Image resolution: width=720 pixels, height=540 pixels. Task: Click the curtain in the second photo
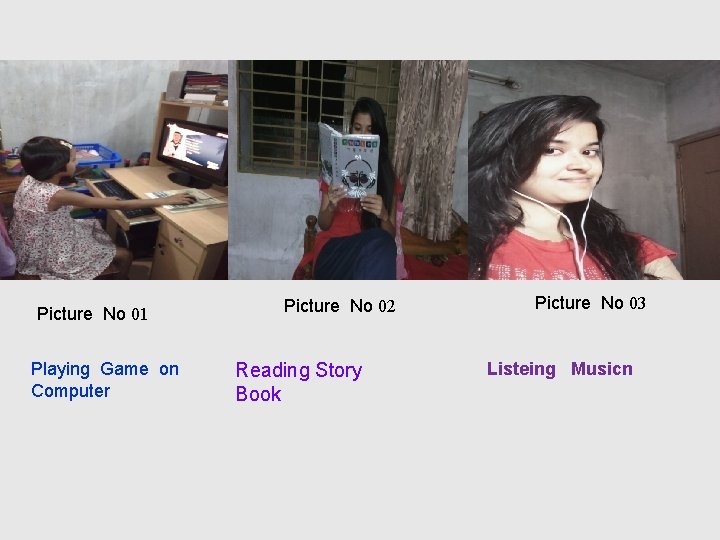coord(431,149)
